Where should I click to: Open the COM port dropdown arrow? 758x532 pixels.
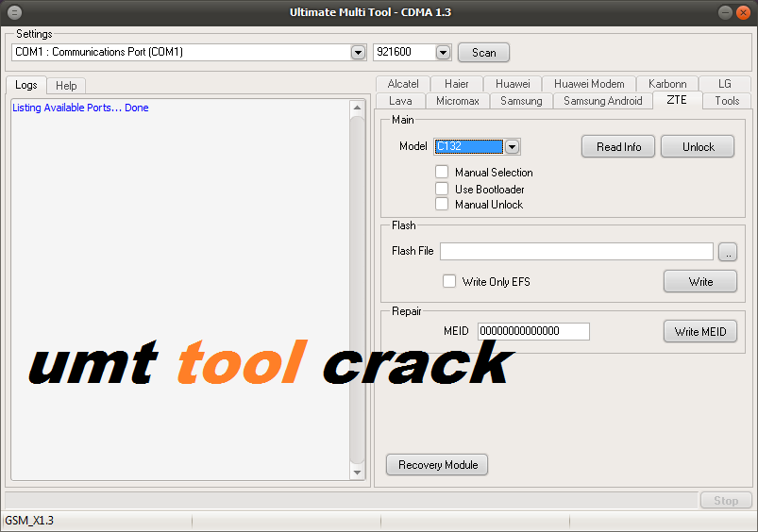(358, 52)
